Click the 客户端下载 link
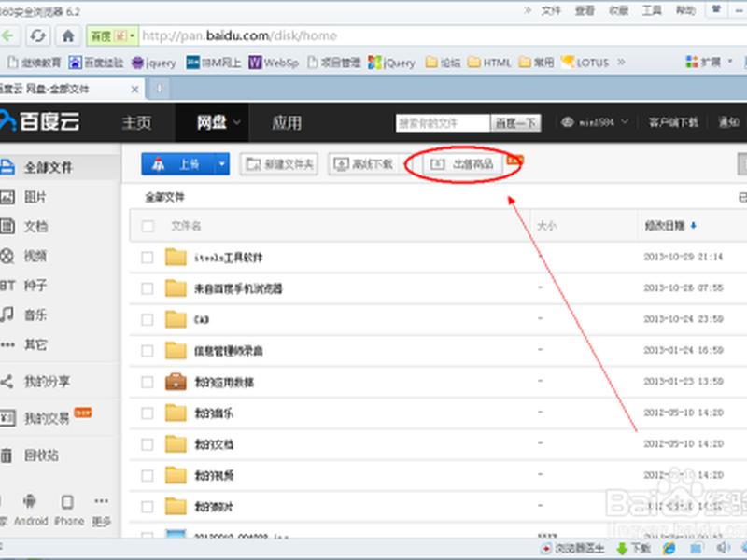The height and width of the screenshot is (560, 747). [673, 123]
